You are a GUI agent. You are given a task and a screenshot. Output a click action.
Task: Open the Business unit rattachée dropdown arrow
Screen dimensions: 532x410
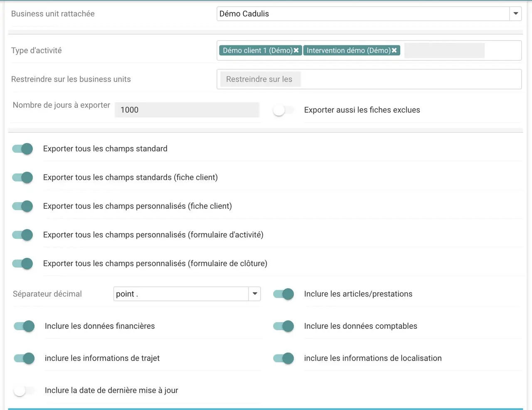pos(515,14)
